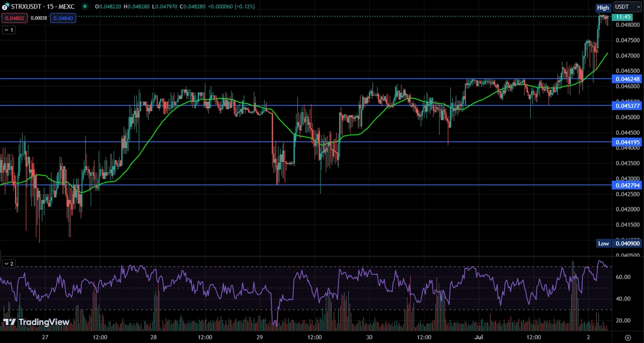This screenshot has height=343, width=644.
Task: Click the STRX coin logo icon
Action: (x=5, y=6)
